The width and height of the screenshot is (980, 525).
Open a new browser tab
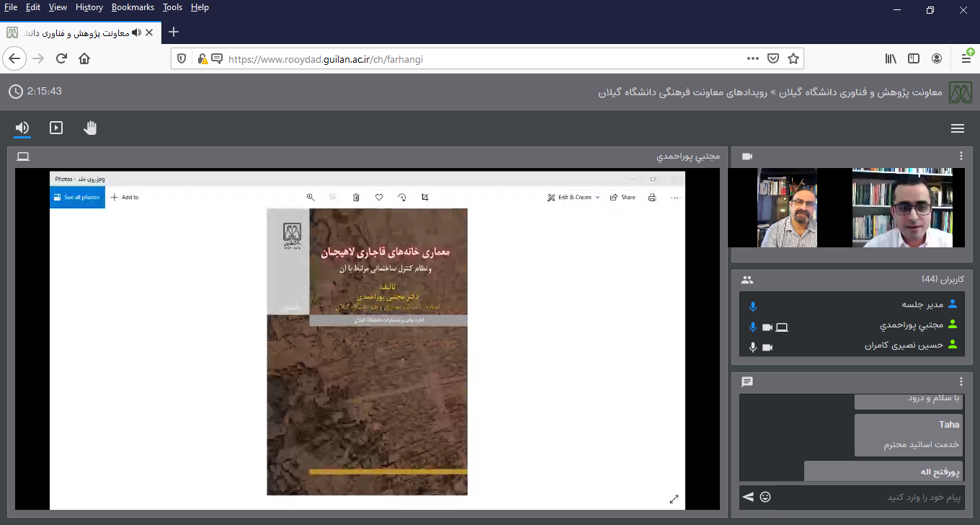click(173, 32)
